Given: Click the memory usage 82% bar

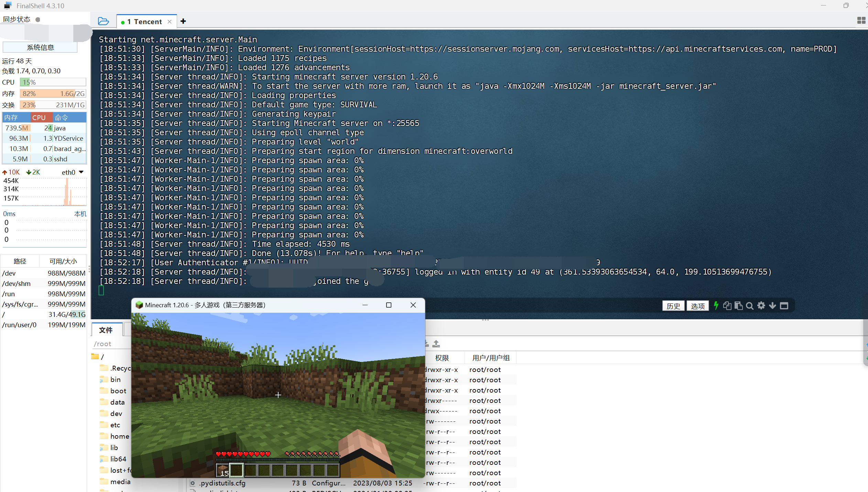Looking at the screenshot, I should click(x=53, y=94).
